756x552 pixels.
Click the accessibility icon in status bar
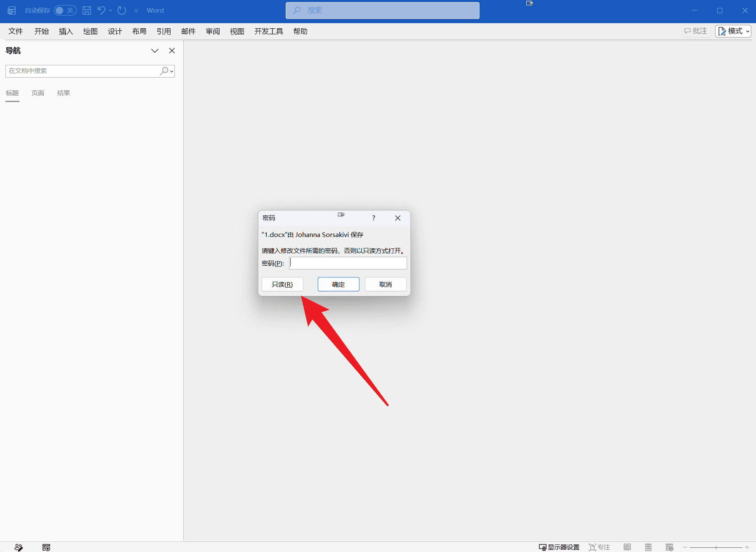pyautogui.click(x=18, y=547)
